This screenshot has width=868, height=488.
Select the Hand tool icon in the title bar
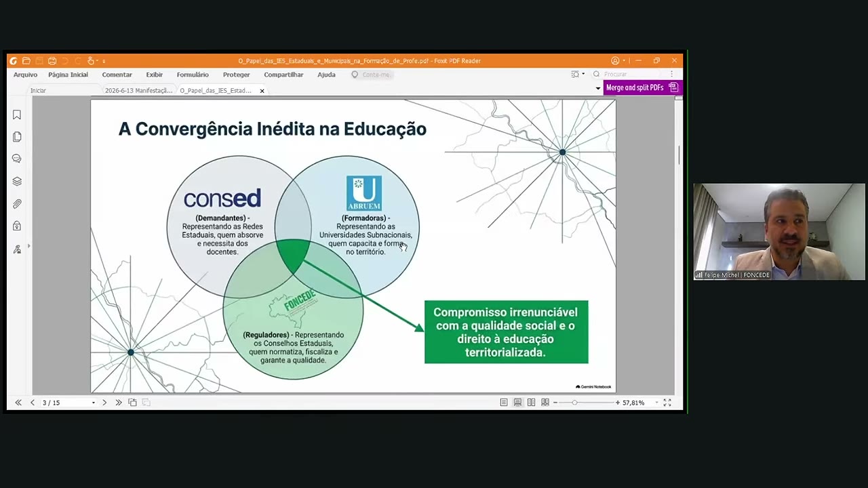pos(91,60)
